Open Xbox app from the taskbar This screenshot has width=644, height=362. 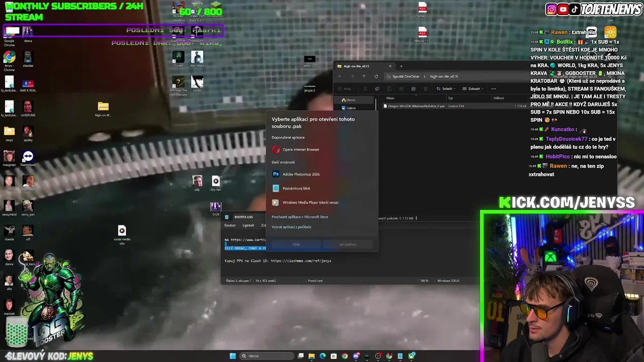click(x=411, y=356)
